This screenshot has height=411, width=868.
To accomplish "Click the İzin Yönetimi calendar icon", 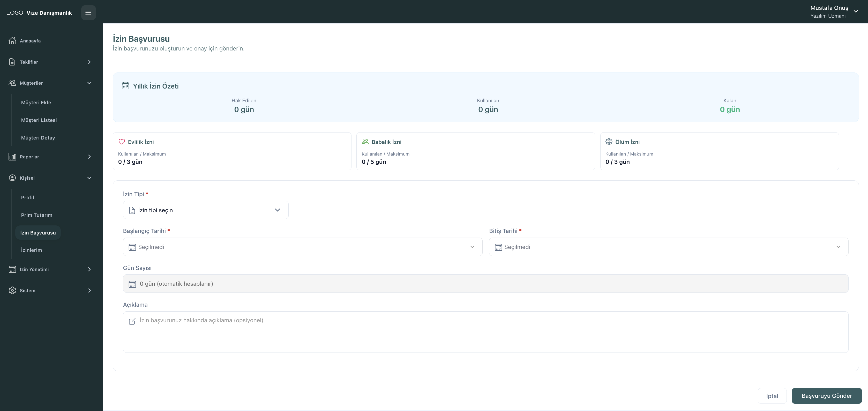I will (x=12, y=269).
